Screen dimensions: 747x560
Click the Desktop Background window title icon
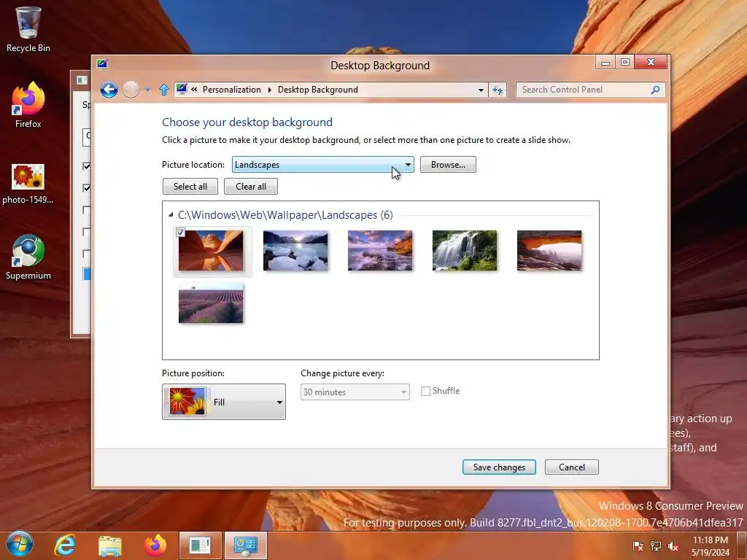102,64
